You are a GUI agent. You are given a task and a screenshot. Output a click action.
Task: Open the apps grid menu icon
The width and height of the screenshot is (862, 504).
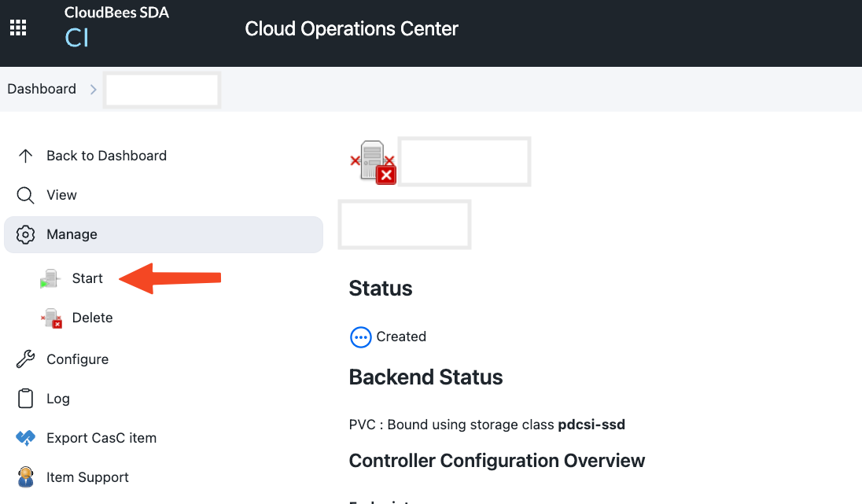[18, 28]
